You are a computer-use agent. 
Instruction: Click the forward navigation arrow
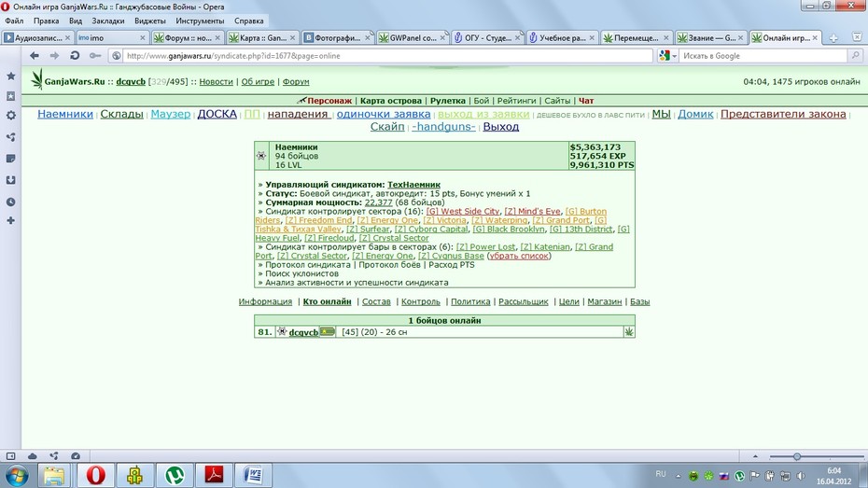pos(54,55)
